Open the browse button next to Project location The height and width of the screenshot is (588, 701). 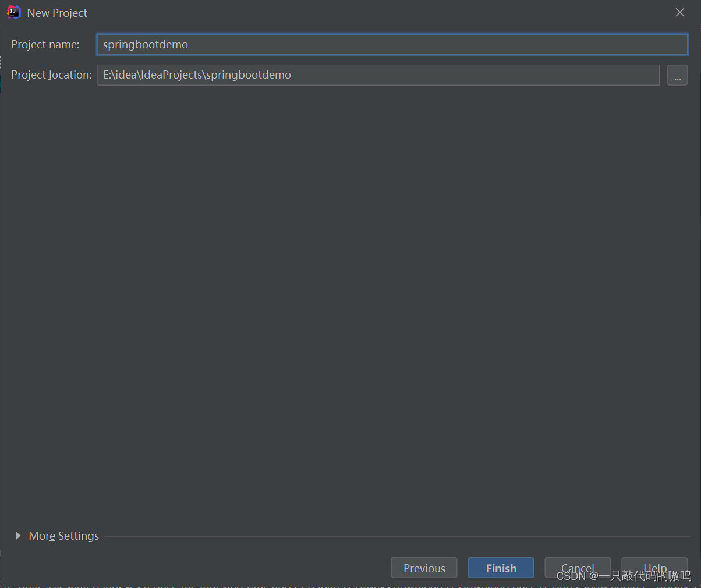(x=677, y=75)
